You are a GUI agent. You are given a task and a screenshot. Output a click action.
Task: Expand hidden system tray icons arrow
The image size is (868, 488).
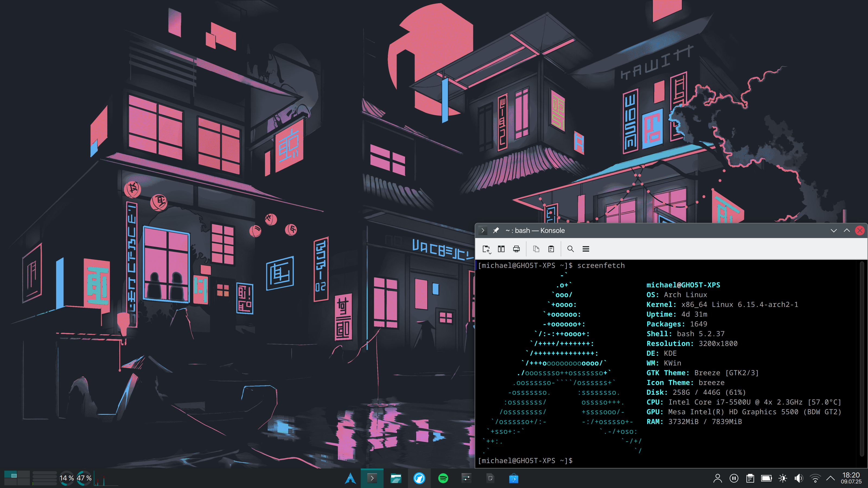tap(831, 478)
